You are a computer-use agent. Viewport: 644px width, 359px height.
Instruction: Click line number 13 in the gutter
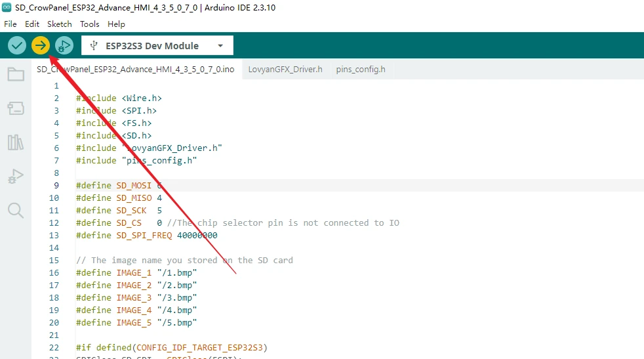(54, 235)
